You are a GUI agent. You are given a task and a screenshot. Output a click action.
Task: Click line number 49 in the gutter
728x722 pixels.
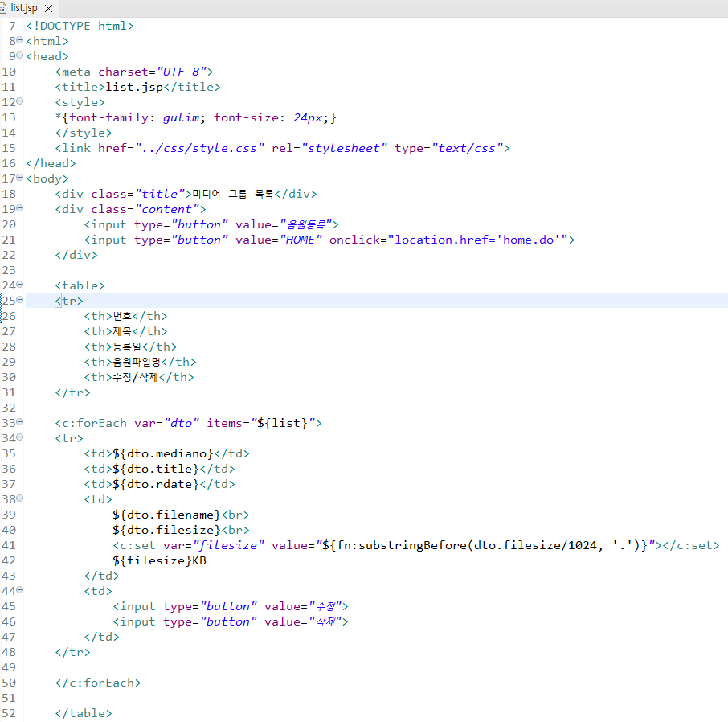coord(9,667)
